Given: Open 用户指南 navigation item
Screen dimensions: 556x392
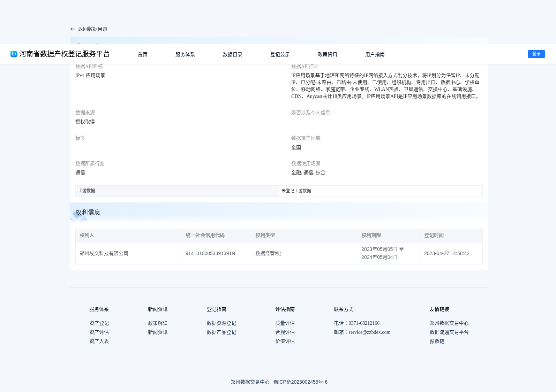Looking at the screenshot, I should 375,54.
